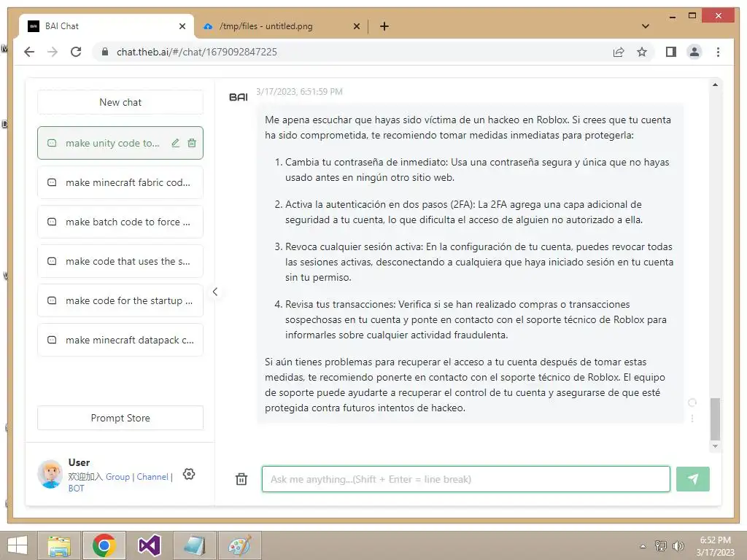Click the User avatar picture
Viewport: 747px width, 560px height.
point(50,474)
